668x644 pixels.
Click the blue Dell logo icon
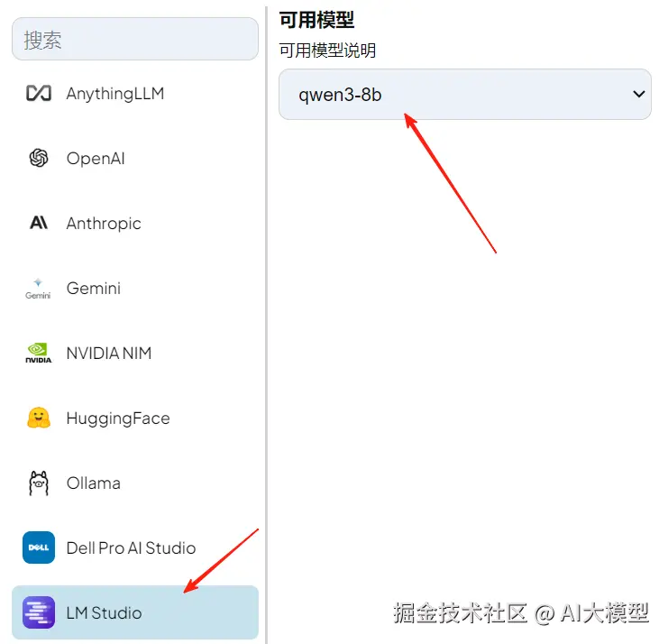point(39,547)
